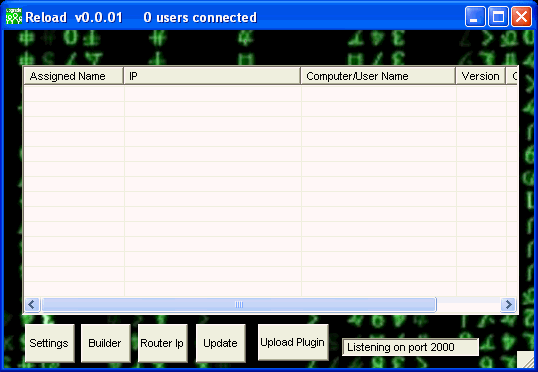Viewport: 538px width, 372px height.
Task: Click the horizontal scrollbar right arrow
Action: click(508, 304)
